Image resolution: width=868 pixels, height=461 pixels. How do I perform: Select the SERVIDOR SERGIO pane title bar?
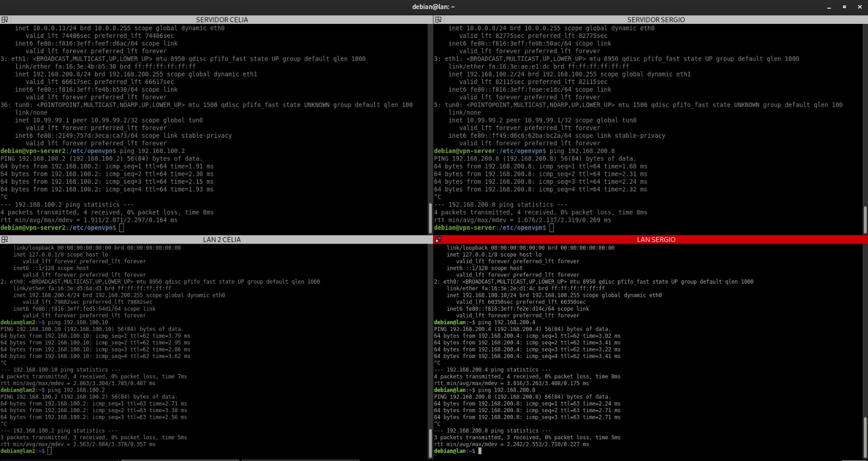pos(655,20)
